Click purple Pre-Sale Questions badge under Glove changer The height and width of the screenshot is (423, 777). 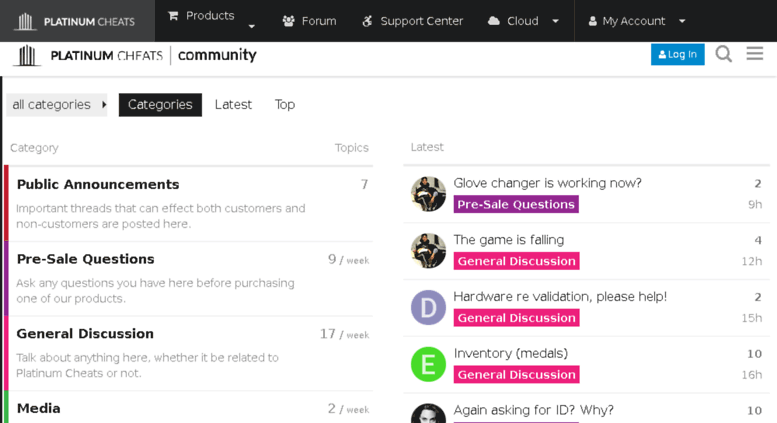click(516, 205)
